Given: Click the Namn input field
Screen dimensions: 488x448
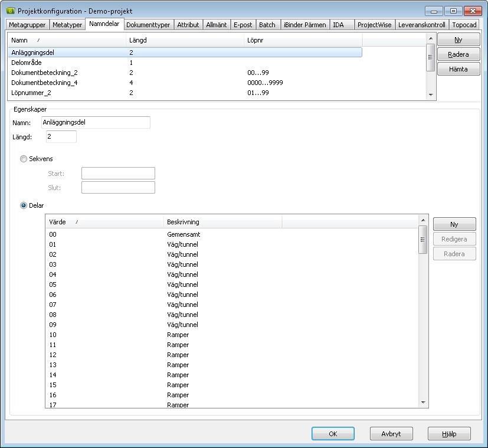Looking at the screenshot, I should pyautogui.click(x=96, y=122).
